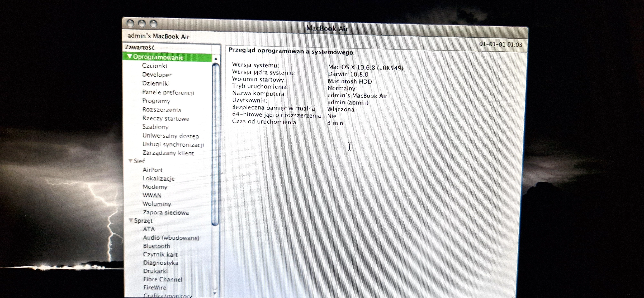This screenshot has width=644, height=298.
Task: Click the Normalny boot mode value
Action: click(x=341, y=88)
